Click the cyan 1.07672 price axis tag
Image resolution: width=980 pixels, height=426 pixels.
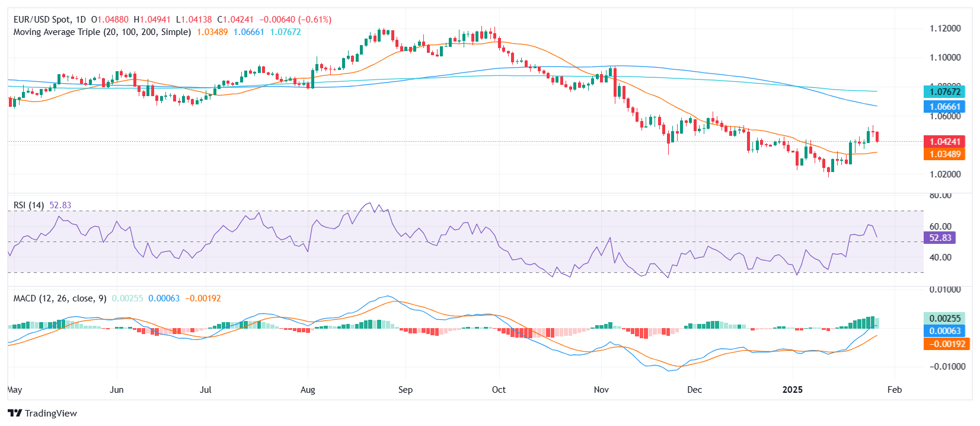(x=944, y=91)
